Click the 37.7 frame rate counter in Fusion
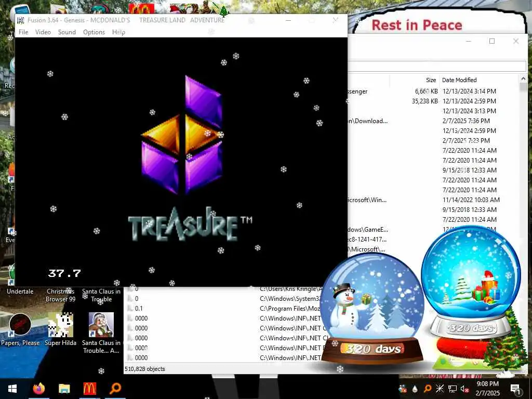 [64, 273]
